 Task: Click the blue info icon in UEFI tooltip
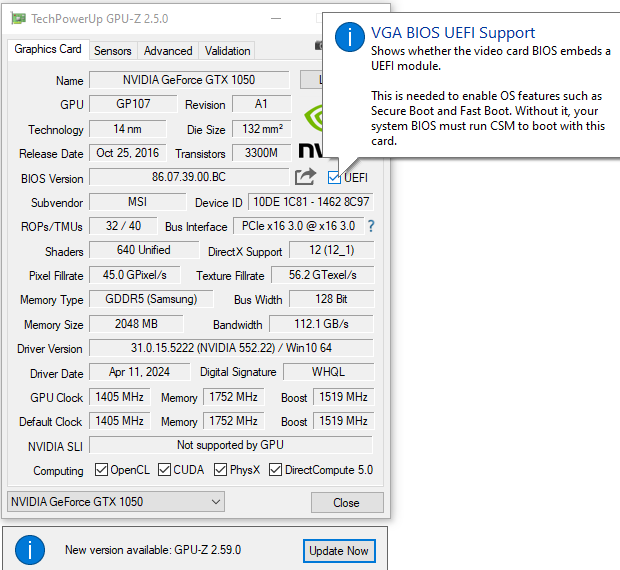pyautogui.click(x=350, y=37)
